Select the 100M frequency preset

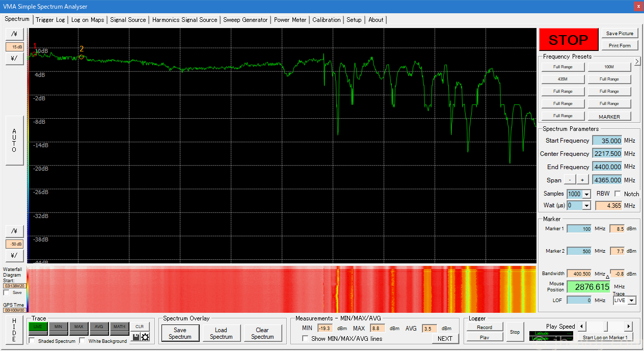[x=609, y=67]
